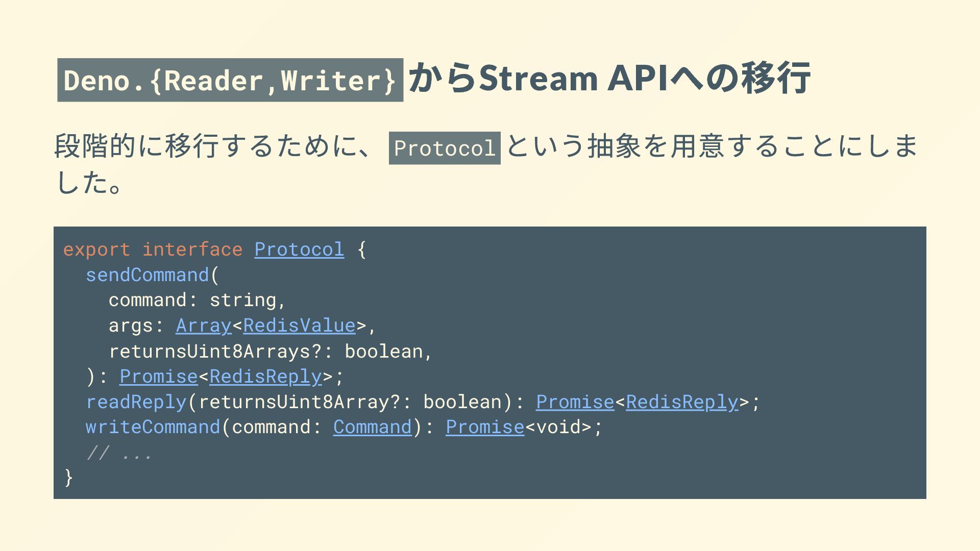Click the 'command: string,' parameter line

(x=197, y=300)
